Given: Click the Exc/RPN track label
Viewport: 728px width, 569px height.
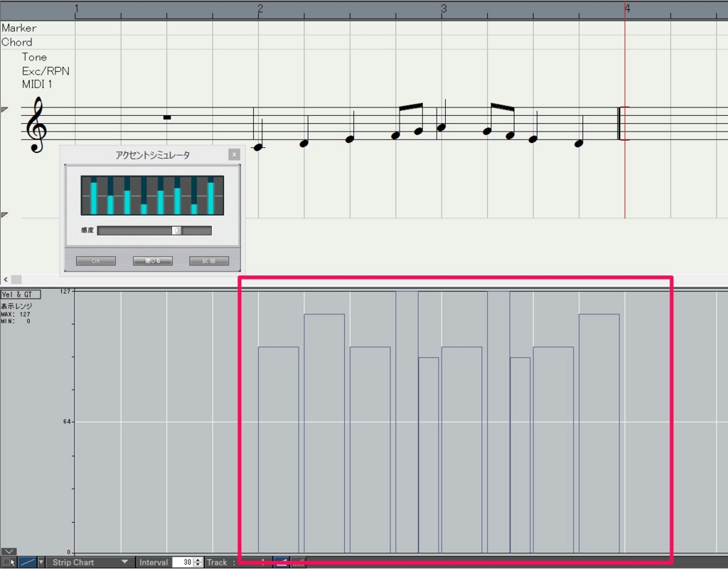Looking at the screenshot, I should 45,71.
